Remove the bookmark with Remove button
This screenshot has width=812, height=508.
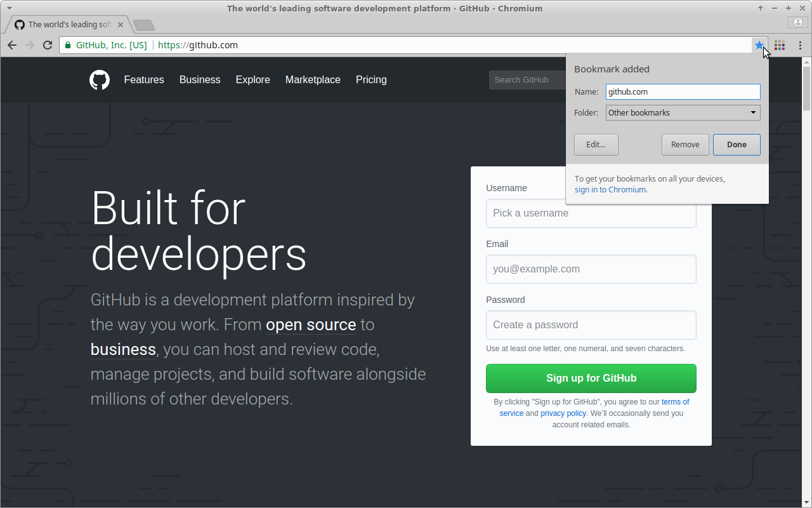click(685, 145)
